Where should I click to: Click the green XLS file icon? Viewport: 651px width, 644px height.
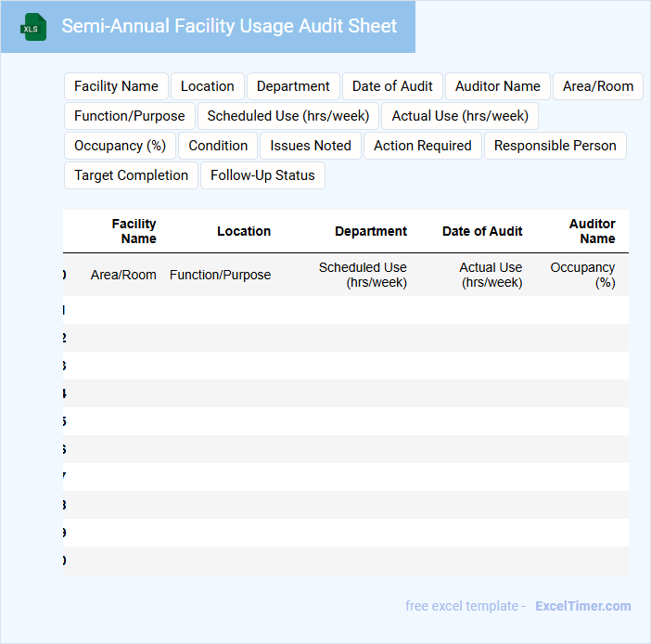[33, 27]
